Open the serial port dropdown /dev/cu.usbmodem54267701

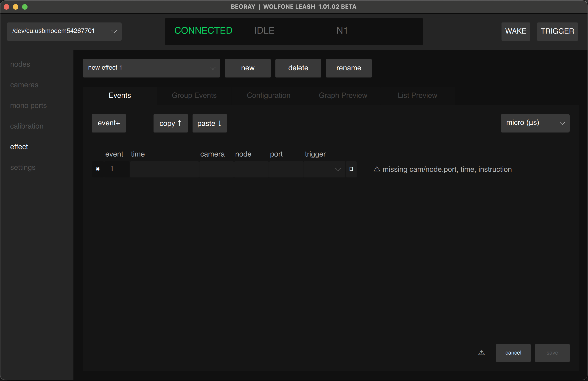(64, 32)
